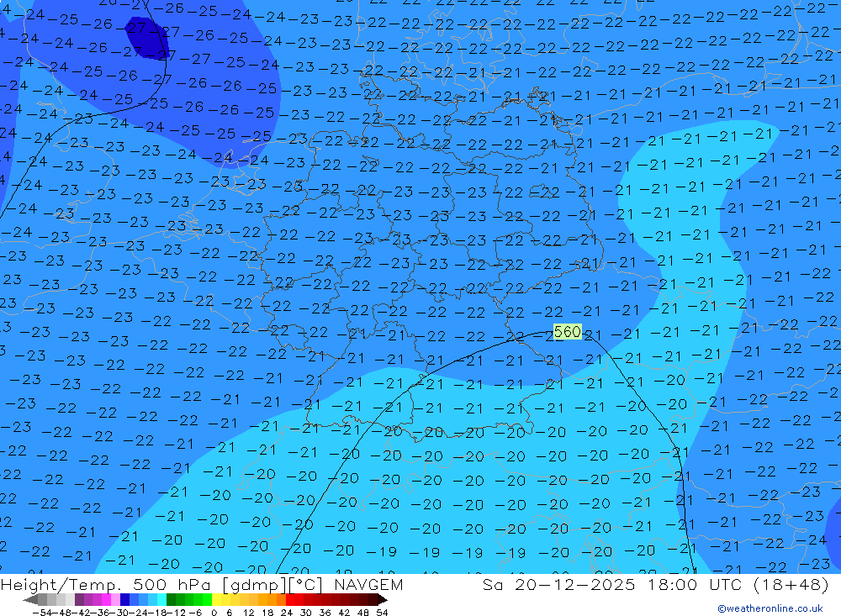The height and width of the screenshot is (616, 841).
Task: Click the 560 geopotential contour label
Action: pyautogui.click(x=567, y=332)
